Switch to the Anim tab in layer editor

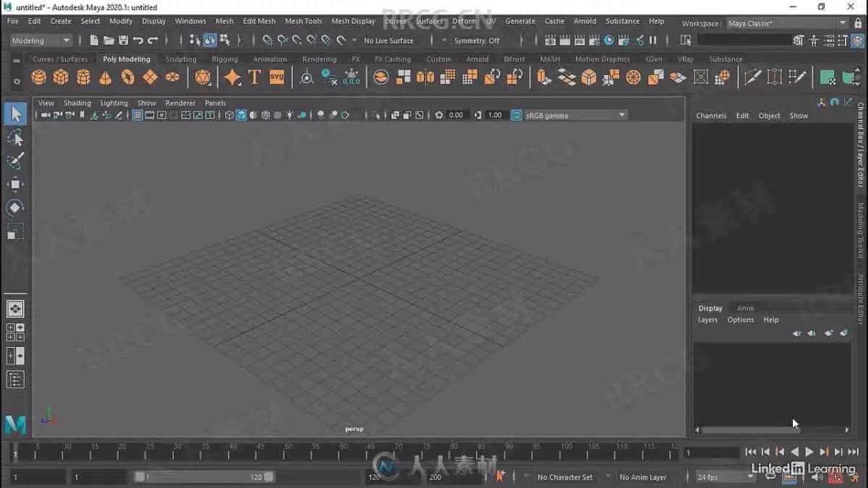[745, 308]
